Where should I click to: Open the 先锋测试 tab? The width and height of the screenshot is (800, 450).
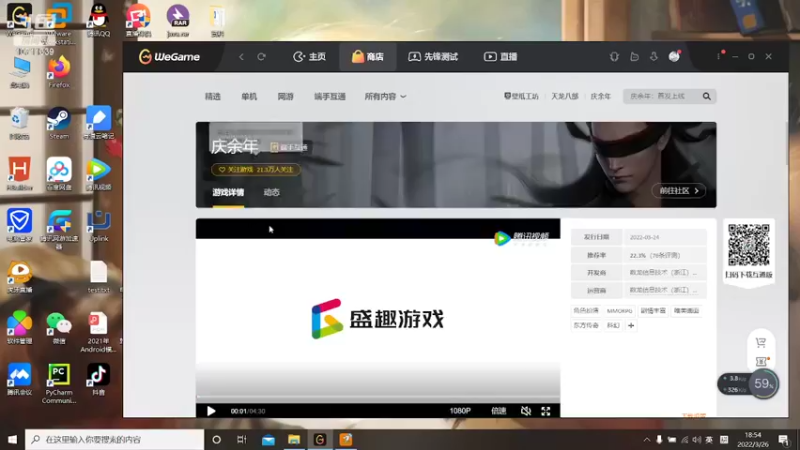433,57
